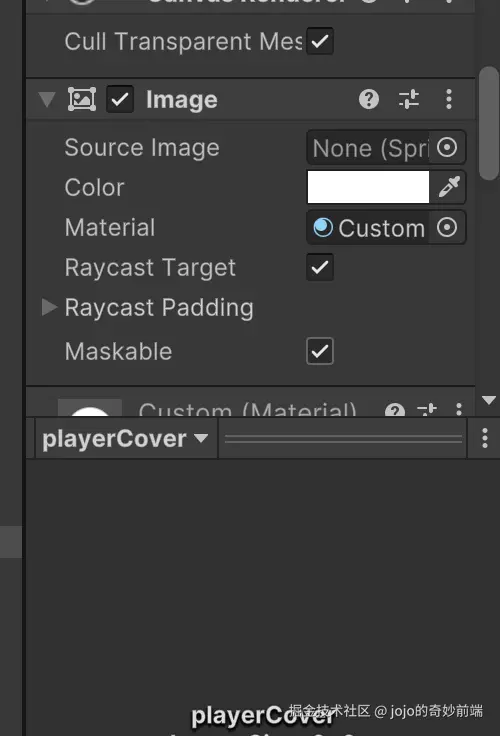Click the inspector scroll down arrow
Screen dimensions: 500x736
[x=489, y=400]
